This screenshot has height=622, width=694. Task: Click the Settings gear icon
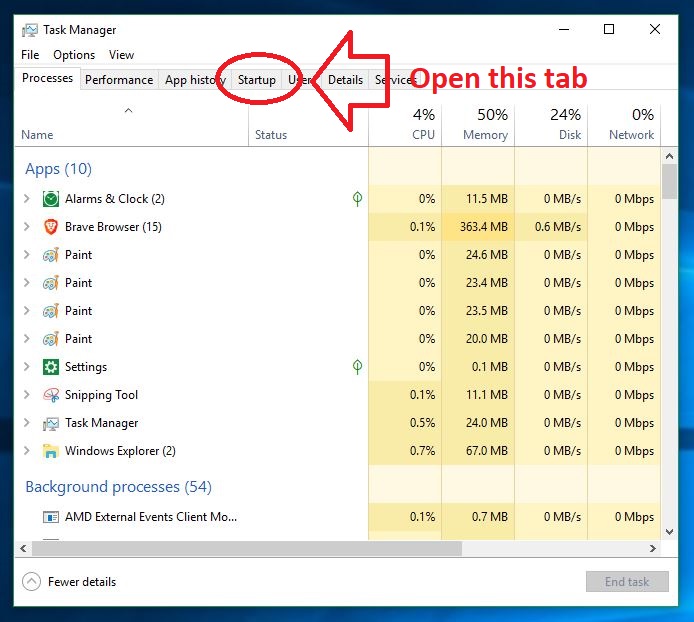51,367
